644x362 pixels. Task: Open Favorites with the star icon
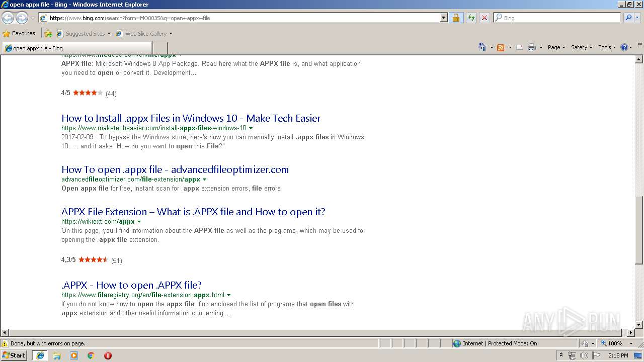pyautogui.click(x=7, y=34)
